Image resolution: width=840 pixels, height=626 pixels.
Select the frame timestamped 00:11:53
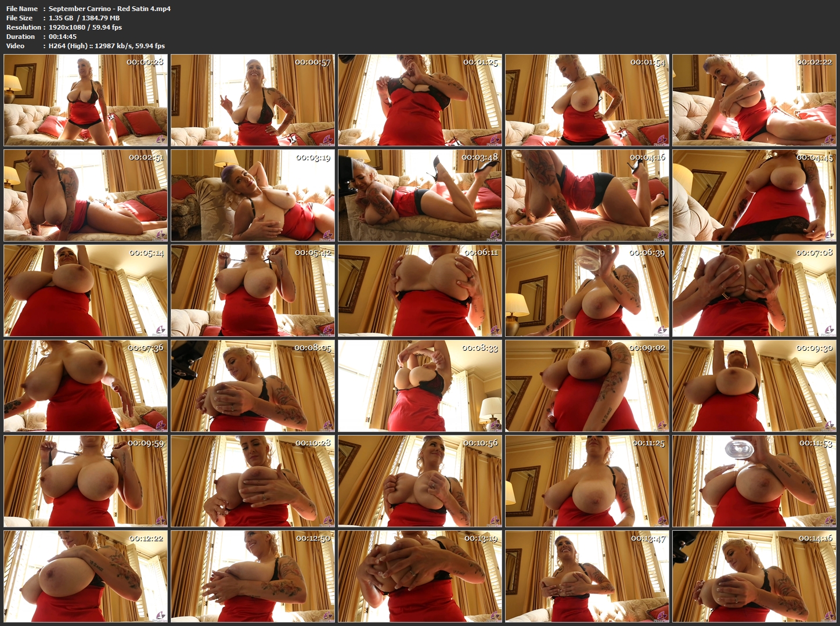pyautogui.click(x=754, y=481)
